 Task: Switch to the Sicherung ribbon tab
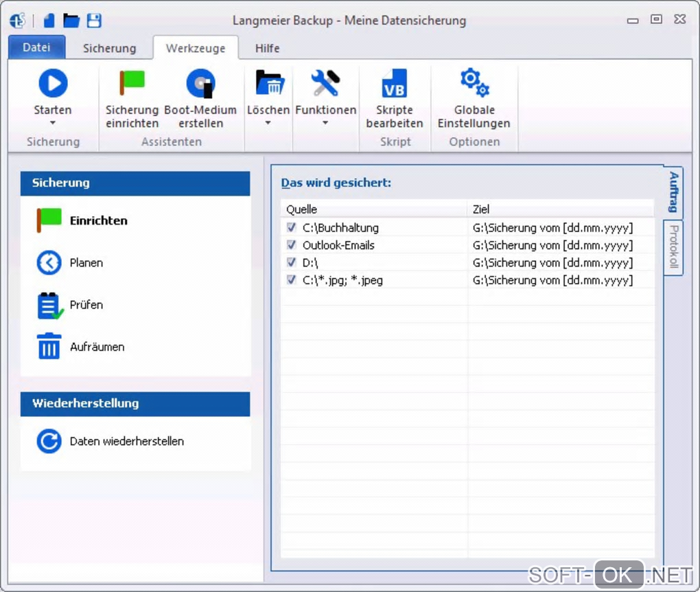109,48
